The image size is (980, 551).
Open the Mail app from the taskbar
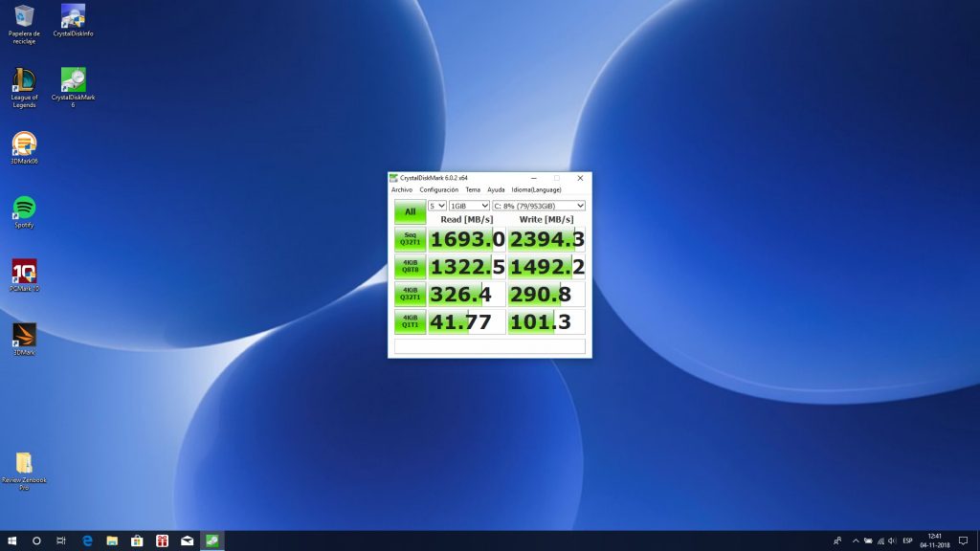click(187, 540)
